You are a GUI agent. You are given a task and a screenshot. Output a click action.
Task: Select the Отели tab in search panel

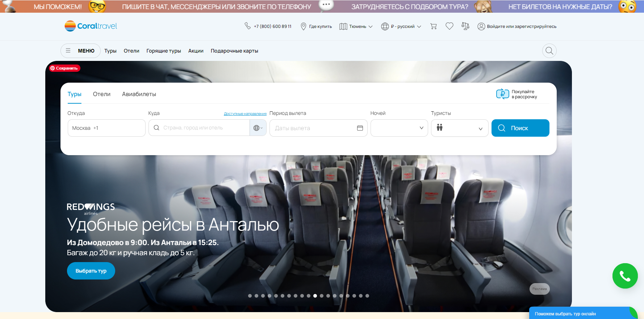tap(101, 94)
